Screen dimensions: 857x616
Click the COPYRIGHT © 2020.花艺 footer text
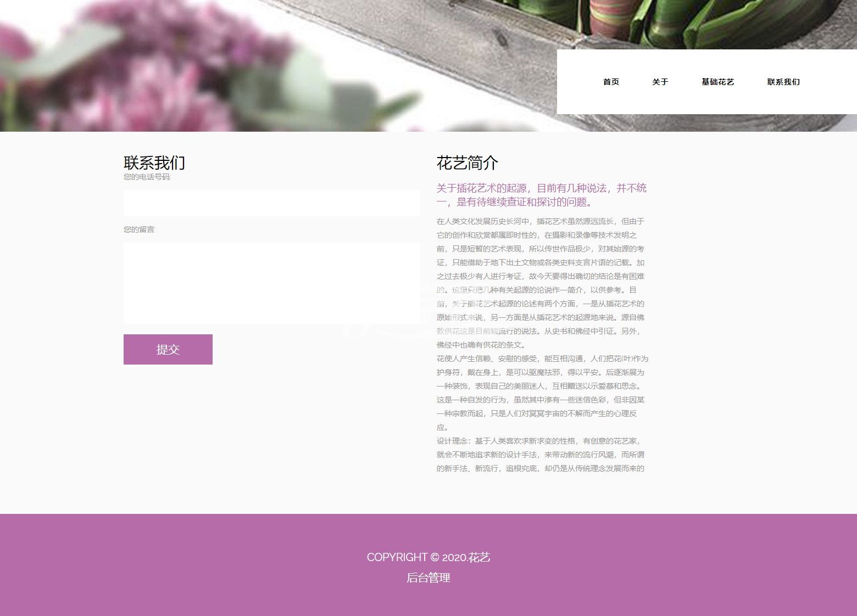click(x=428, y=557)
